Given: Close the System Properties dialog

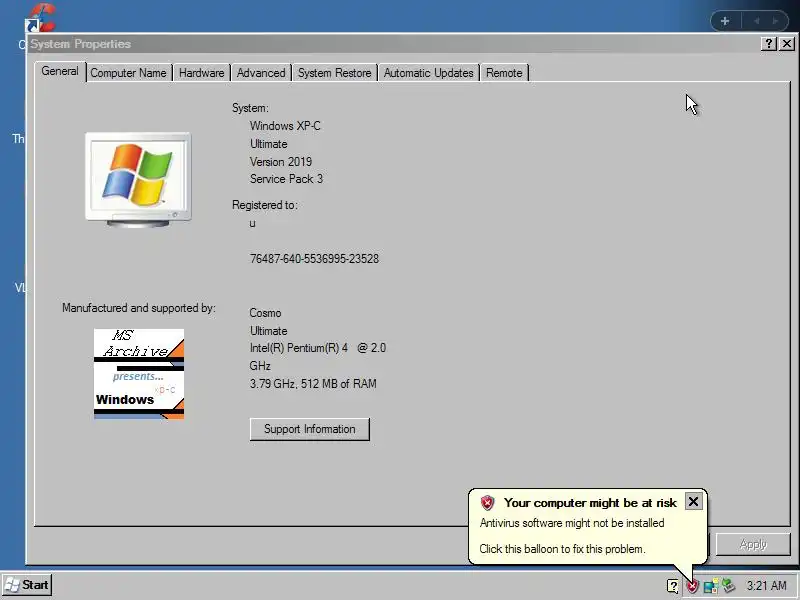Looking at the screenshot, I should 787,44.
